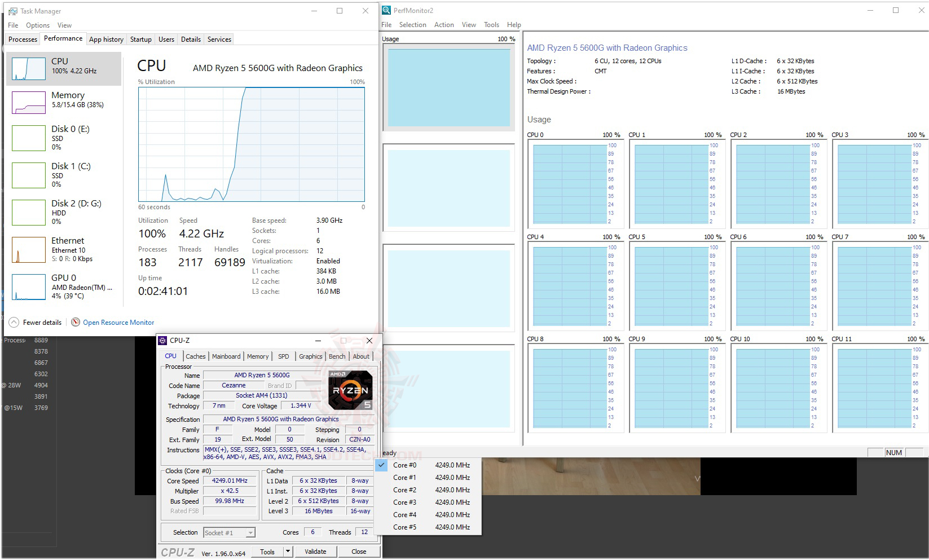Open the Socket #1 selection dropdown
The image size is (929, 560).
click(229, 532)
